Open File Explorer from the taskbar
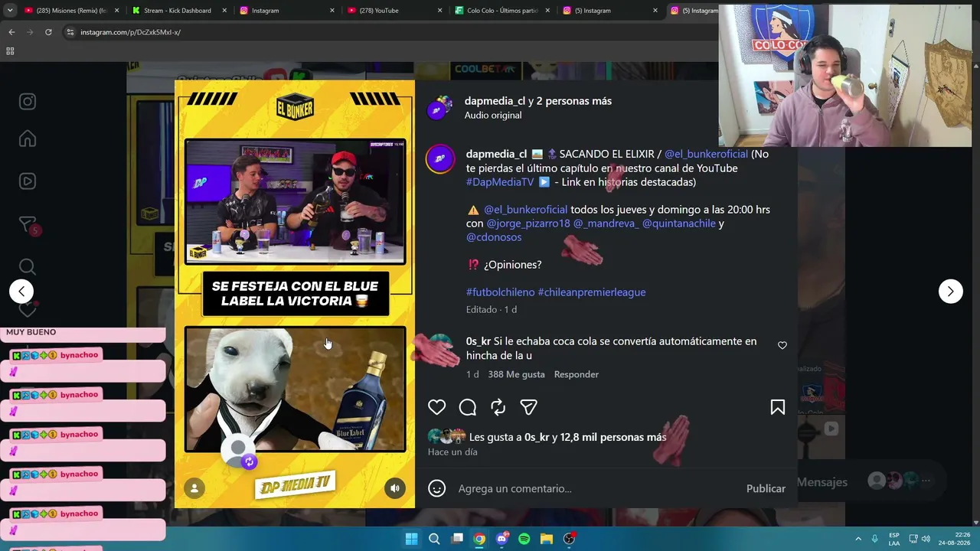This screenshot has width=980, height=551. click(546, 539)
